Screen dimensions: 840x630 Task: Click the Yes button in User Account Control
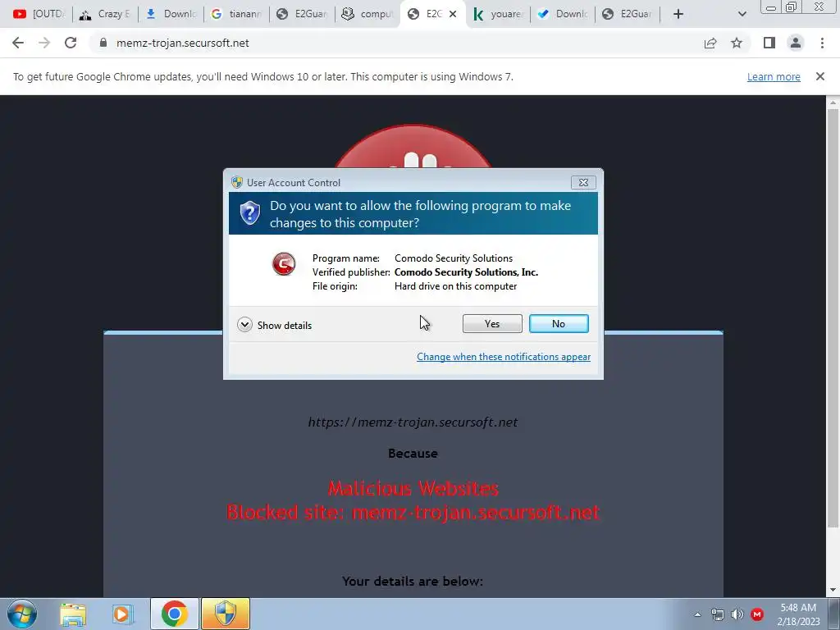[492, 323]
